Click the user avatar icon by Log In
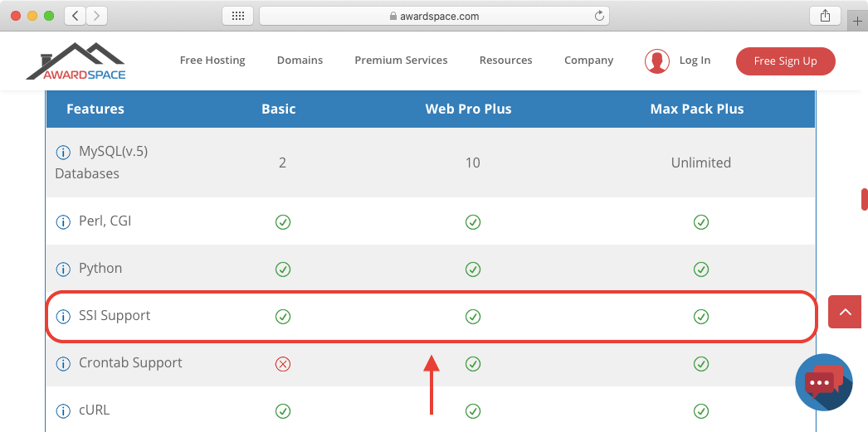 tap(657, 61)
